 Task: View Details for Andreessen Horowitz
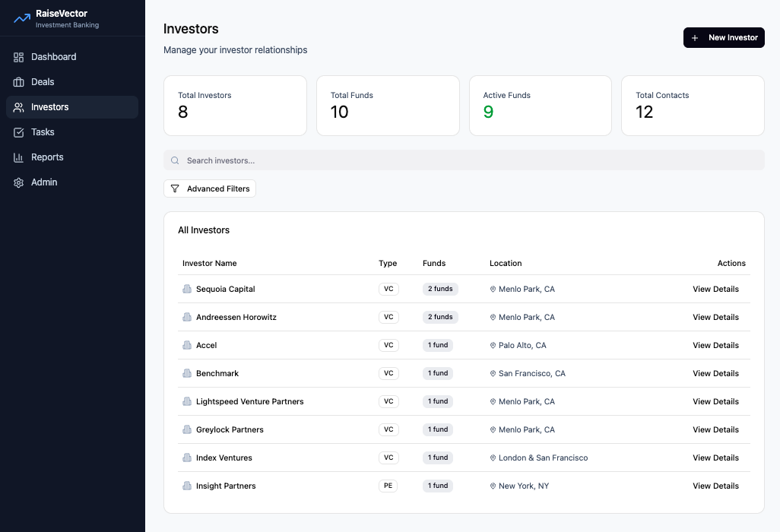(x=715, y=317)
